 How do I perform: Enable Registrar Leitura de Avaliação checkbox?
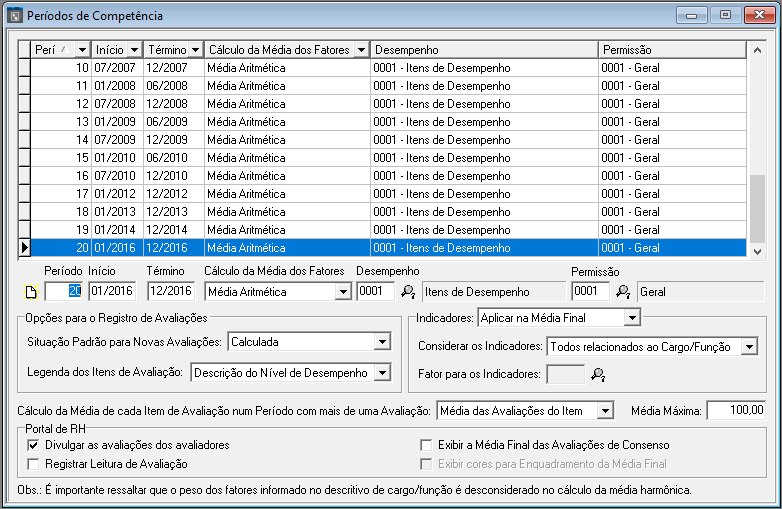point(34,464)
